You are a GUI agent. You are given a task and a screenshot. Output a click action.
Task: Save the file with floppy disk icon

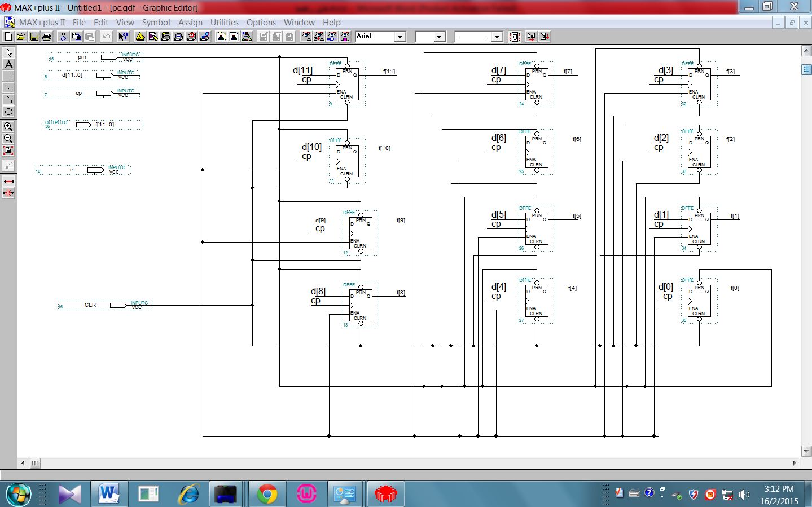(34, 37)
